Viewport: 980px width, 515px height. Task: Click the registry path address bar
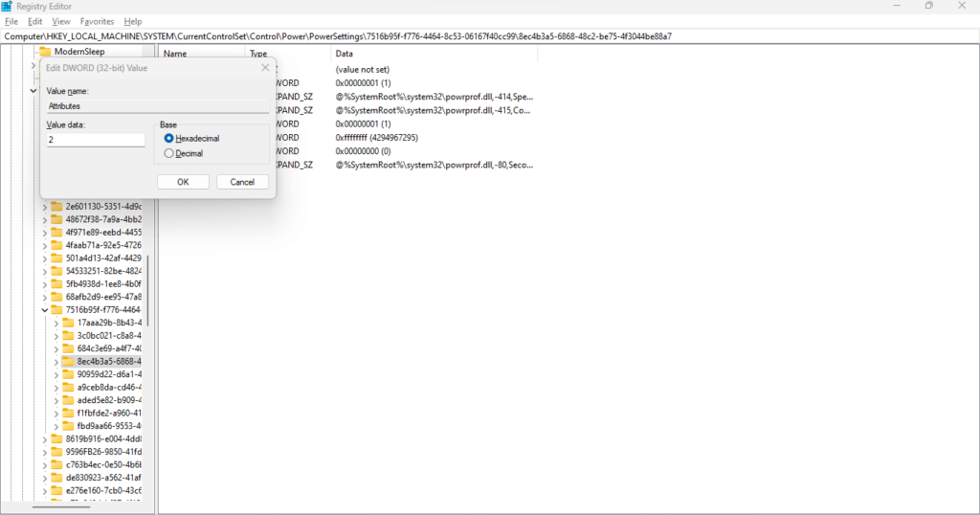point(490,36)
